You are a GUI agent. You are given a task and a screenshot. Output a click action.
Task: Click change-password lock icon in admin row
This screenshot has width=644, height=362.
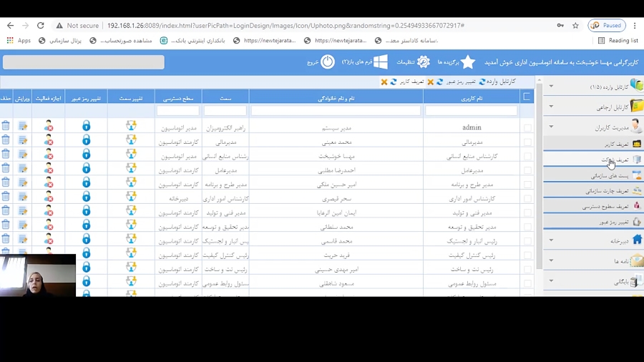pyautogui.click(x=86, y=127)
